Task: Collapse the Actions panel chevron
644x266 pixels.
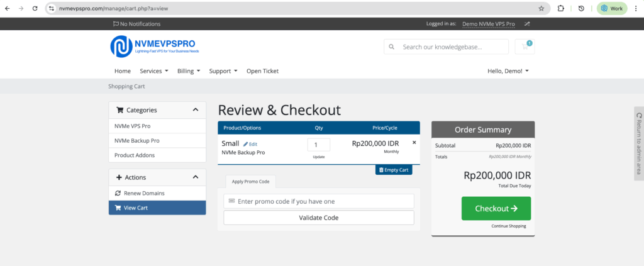Action: point(196,177)
